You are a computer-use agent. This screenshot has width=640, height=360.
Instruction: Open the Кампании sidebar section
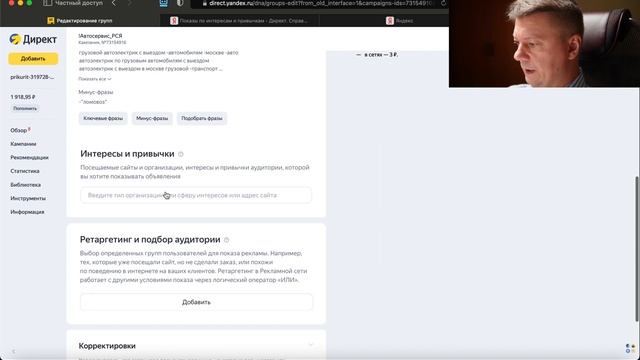tap(23, 144)
